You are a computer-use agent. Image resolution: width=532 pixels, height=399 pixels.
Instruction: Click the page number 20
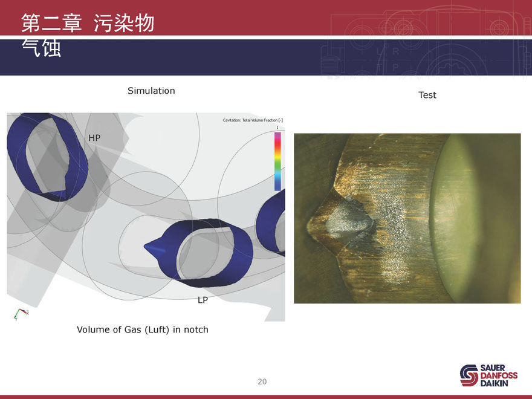coord(262,381)
